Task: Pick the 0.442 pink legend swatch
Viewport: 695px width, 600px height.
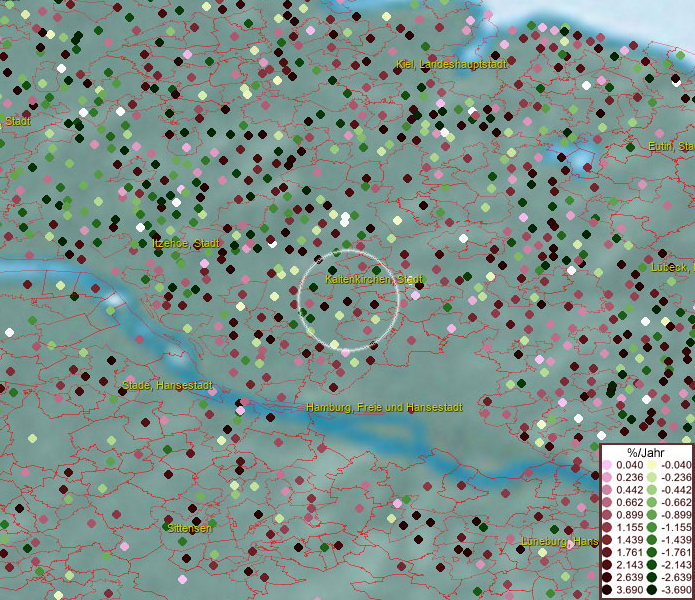Action: tap(607, 490)
